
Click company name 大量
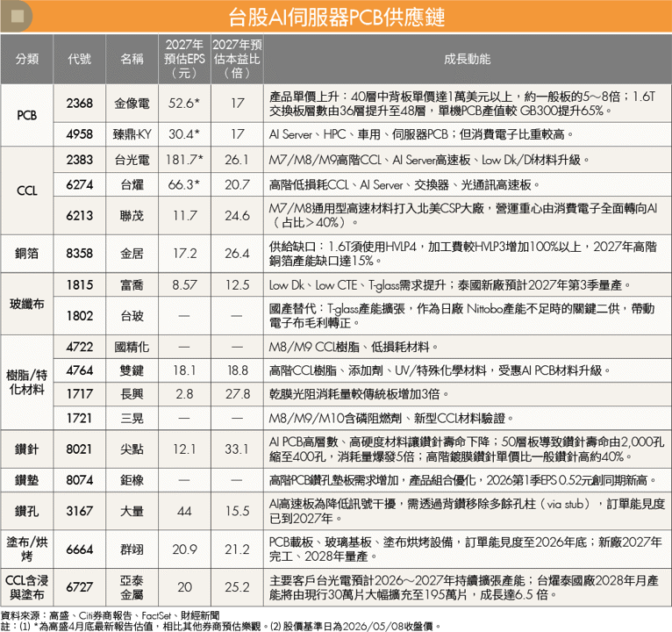(x=132, y=511)
